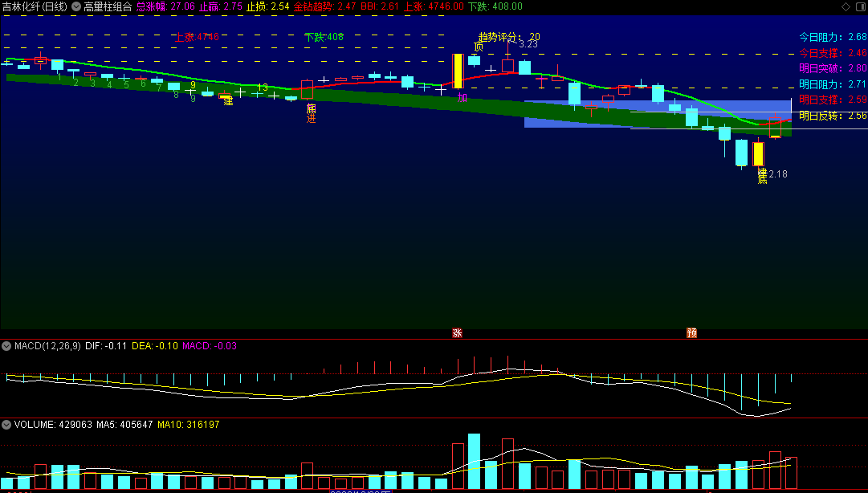The height and width of the screenshot is (493, 868).
Task: Click the 加 signal marker below the yellow candle
Action: pos(463,98)
